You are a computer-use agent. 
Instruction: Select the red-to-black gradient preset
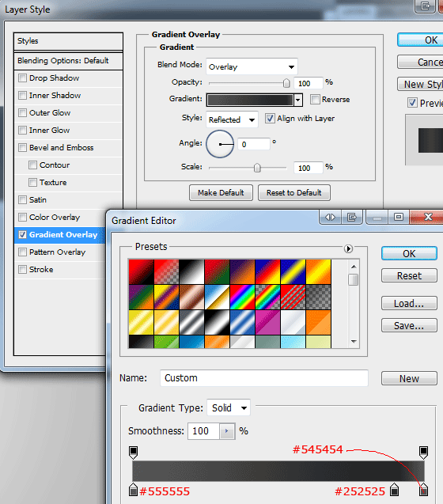coord(141,272)
